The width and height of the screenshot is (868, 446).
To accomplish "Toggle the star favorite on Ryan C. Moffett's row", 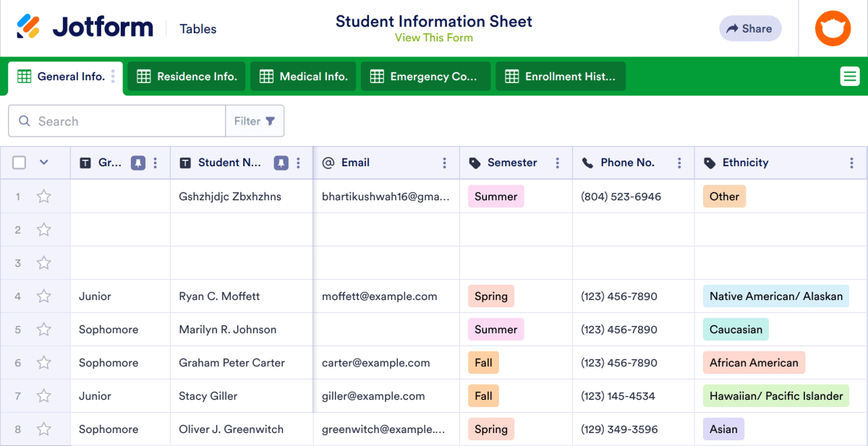I will coord(44,296).
